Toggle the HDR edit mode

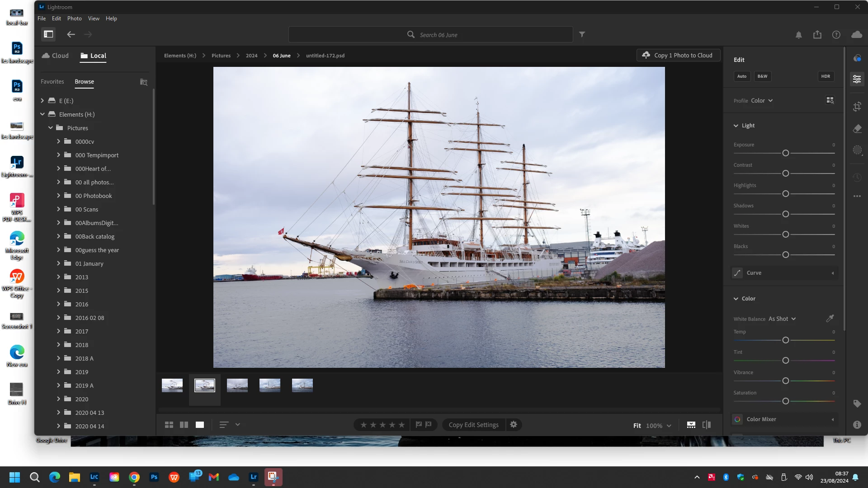tap(826, 76)
